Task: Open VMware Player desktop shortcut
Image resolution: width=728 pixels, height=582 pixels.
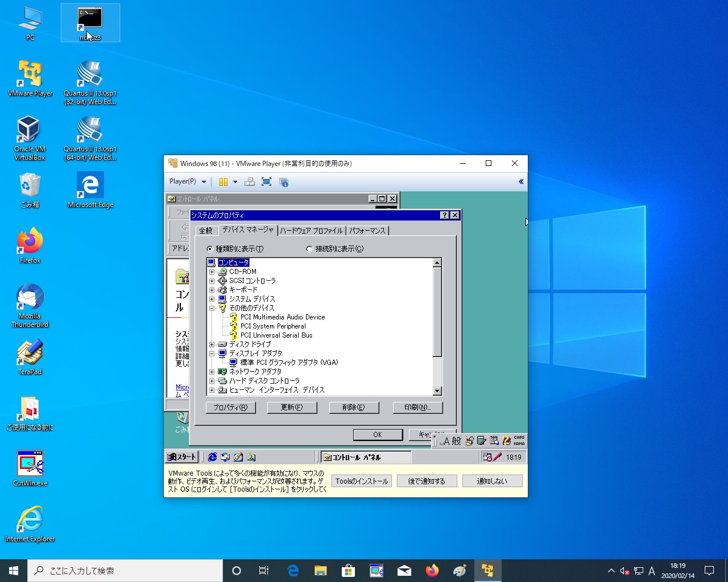Action: (30, 78)
